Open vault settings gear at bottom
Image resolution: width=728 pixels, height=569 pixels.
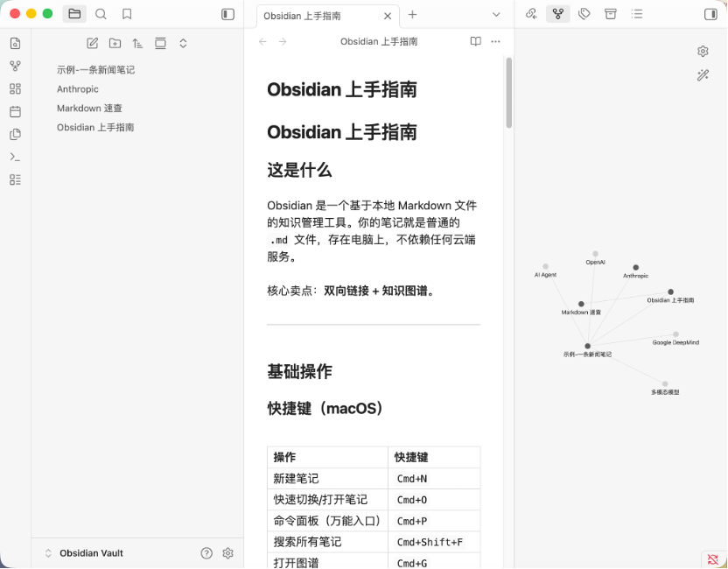227,553
